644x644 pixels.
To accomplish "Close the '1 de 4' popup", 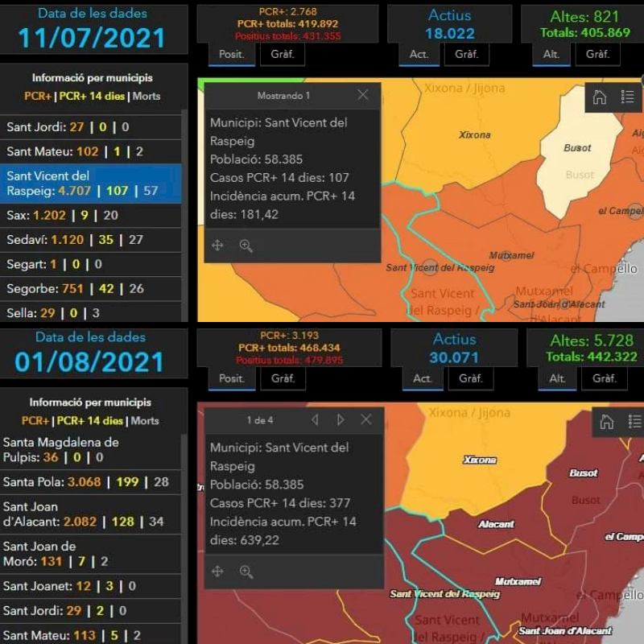I will [x=366, y=420].
